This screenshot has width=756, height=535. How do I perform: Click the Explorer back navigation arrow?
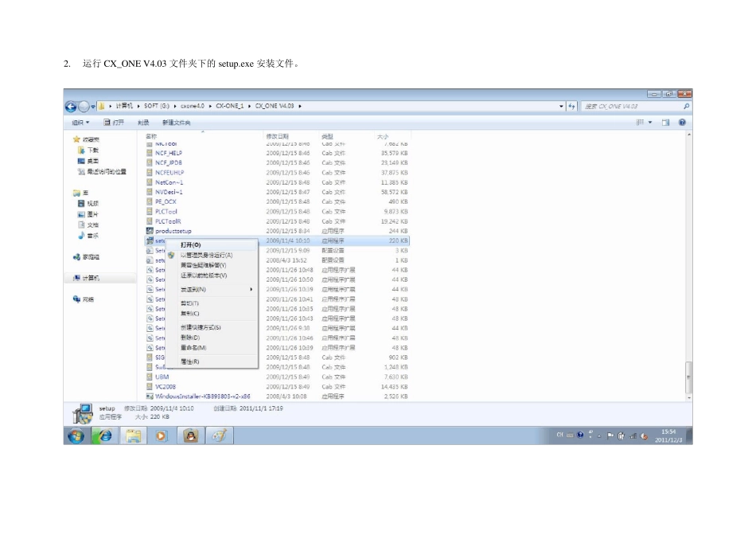point(71,107)
